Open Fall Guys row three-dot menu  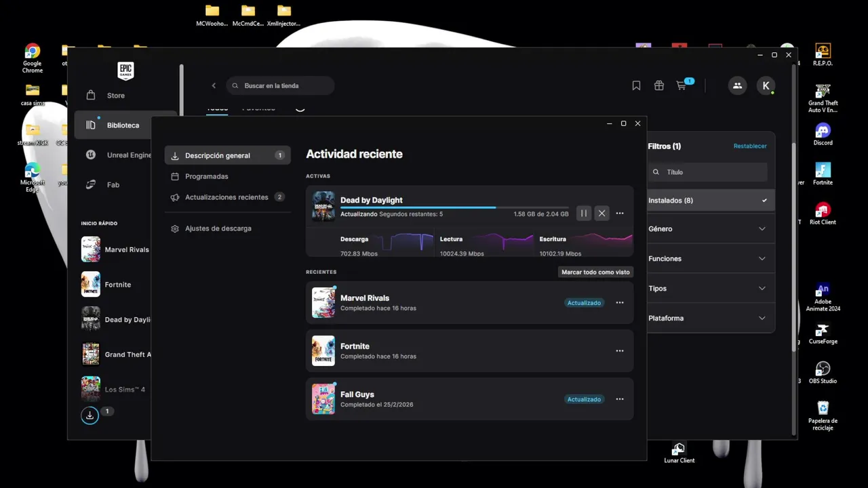pyautogui.click(x=620, y=399)
